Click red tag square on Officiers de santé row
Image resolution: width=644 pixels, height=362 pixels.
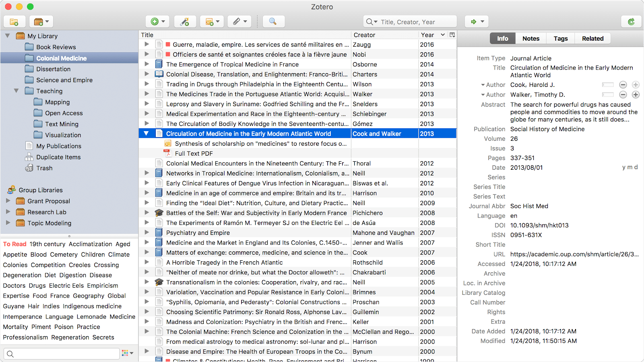168,54
